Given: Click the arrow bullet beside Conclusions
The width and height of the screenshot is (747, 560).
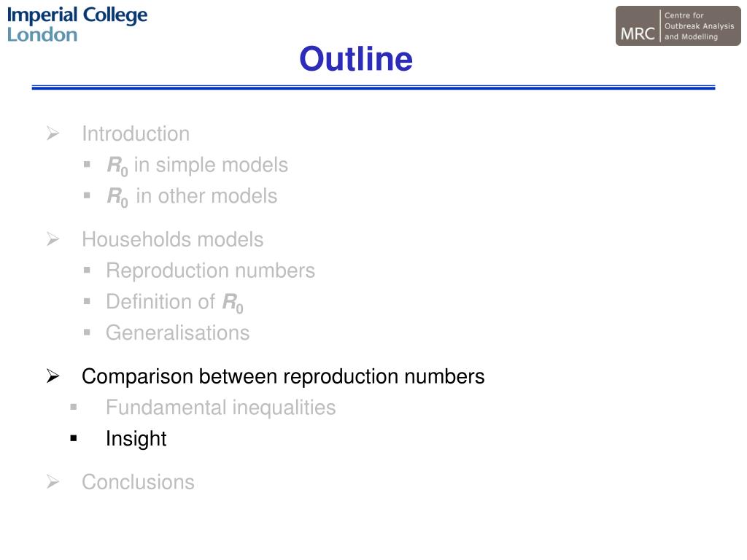Looking at the screenshot, I should point(53,482).
